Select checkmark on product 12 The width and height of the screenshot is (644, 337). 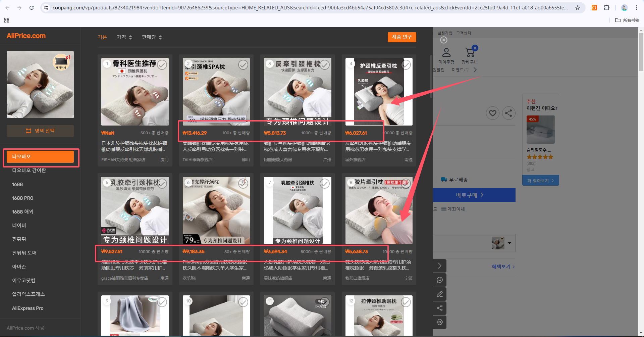click(x=406, y=302)
